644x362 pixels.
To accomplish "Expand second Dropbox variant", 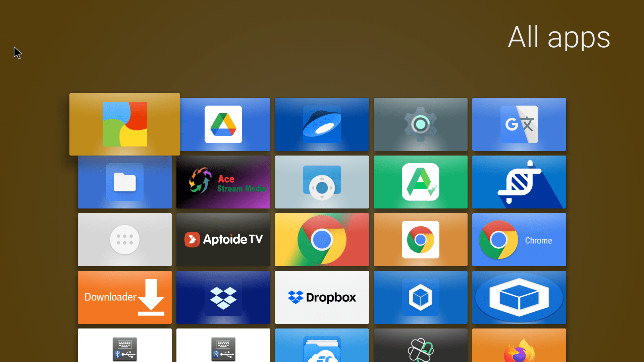I will (x=322, y=297).
